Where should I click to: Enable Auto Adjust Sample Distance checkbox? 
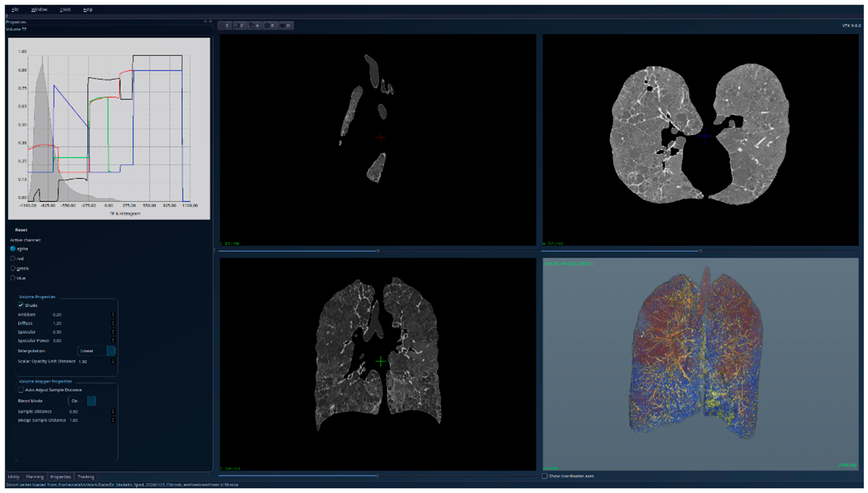[x=21, y=390]
